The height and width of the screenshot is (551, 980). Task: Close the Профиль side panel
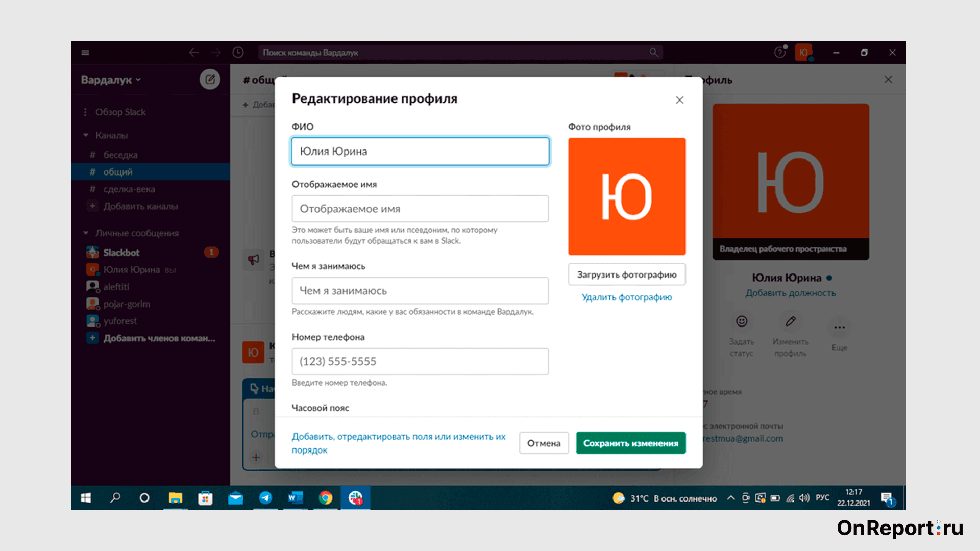[x=888, y=79]
